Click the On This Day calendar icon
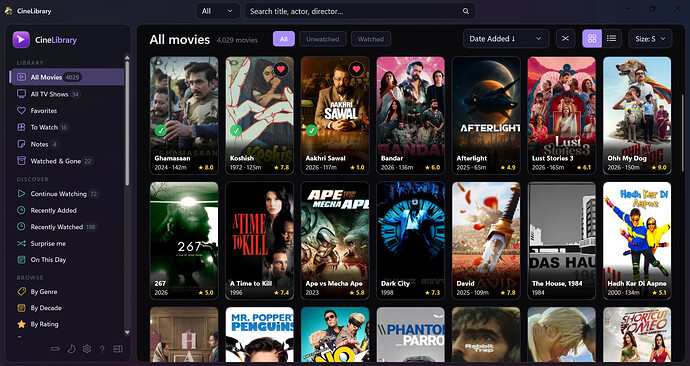This screenshot has width=690, height=366. (21, 260)
